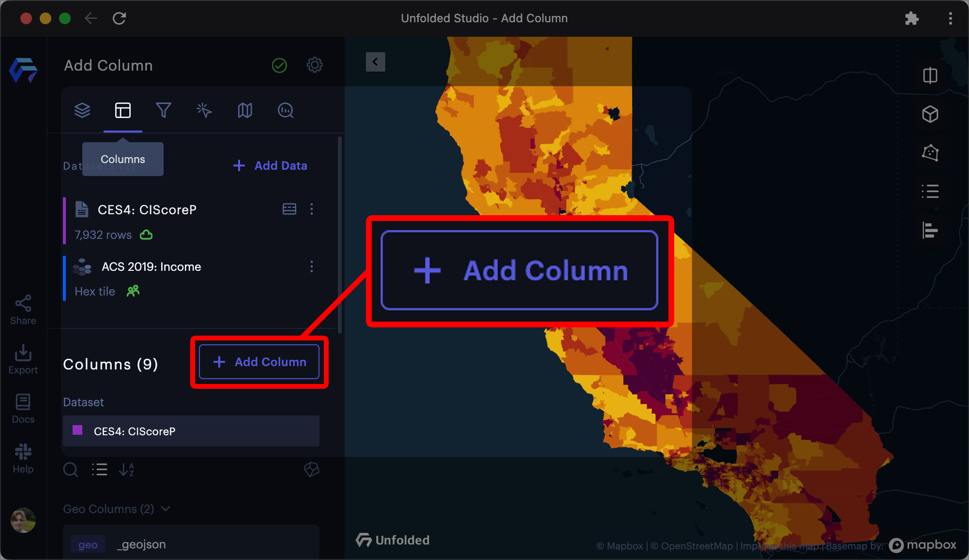Image resolution: width=969 pixels, height=560 pixels.
Task: Open the Base map tab icon
Action: click(x=245, y=110)
